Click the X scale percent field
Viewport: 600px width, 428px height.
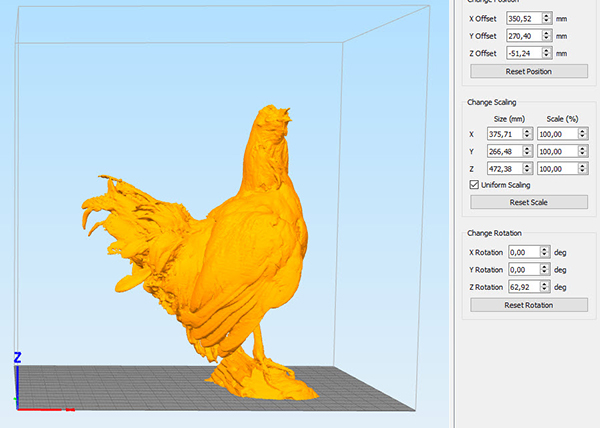553,133
